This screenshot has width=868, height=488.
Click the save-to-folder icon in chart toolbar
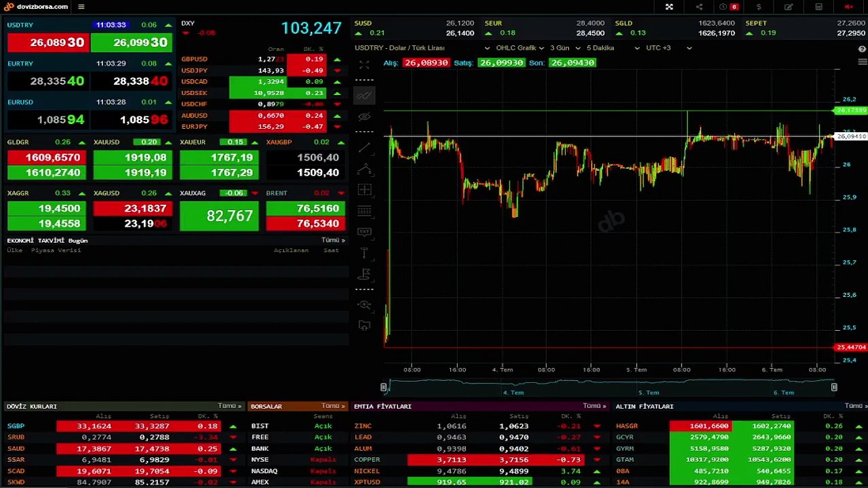point(364,325)
